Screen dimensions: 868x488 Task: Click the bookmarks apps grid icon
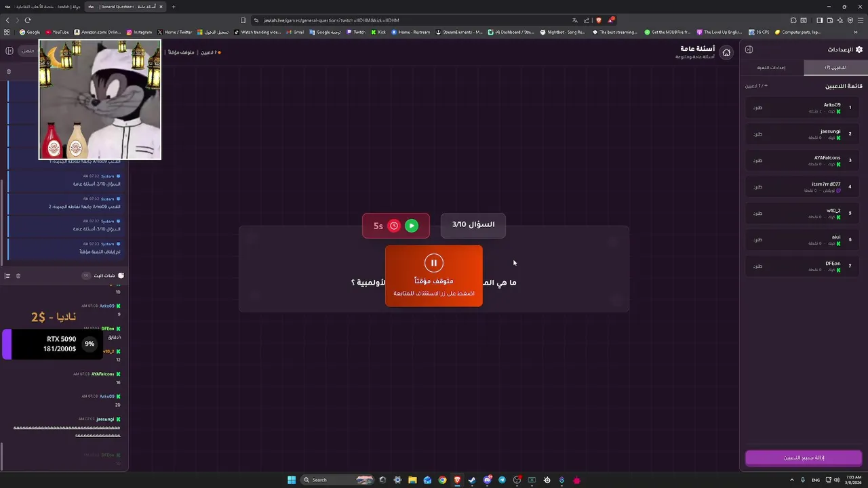[x=7, y=32]
